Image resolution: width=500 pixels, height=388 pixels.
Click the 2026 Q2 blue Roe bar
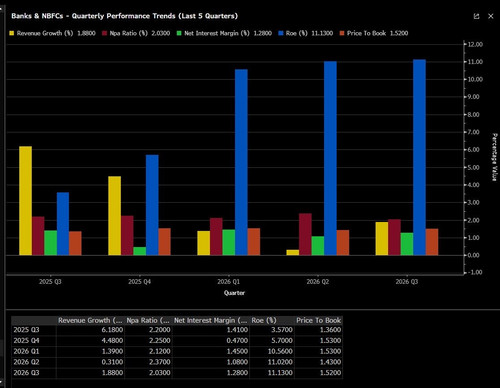pos(330,158)
